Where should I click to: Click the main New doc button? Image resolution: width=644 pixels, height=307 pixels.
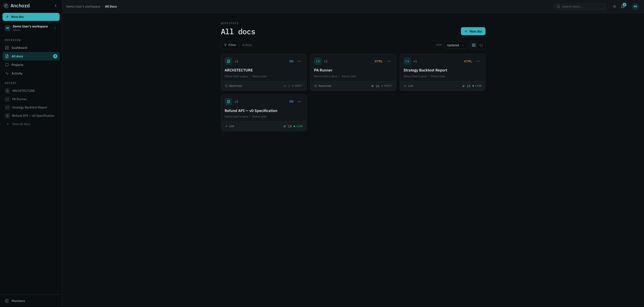click(x=473, y=31)
